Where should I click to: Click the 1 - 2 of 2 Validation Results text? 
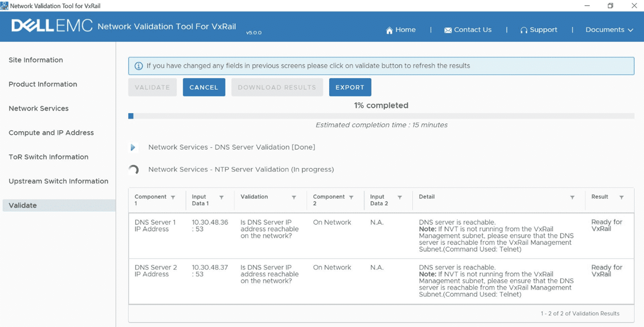pyautogui.click(x=580, y=313)
